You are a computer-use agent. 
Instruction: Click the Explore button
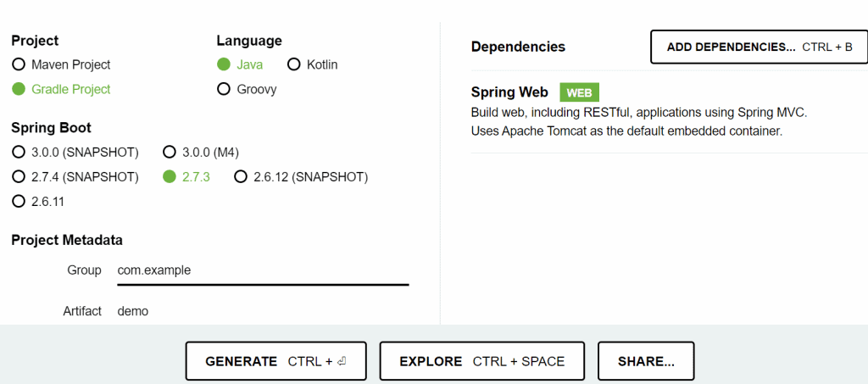coord(481,361)
